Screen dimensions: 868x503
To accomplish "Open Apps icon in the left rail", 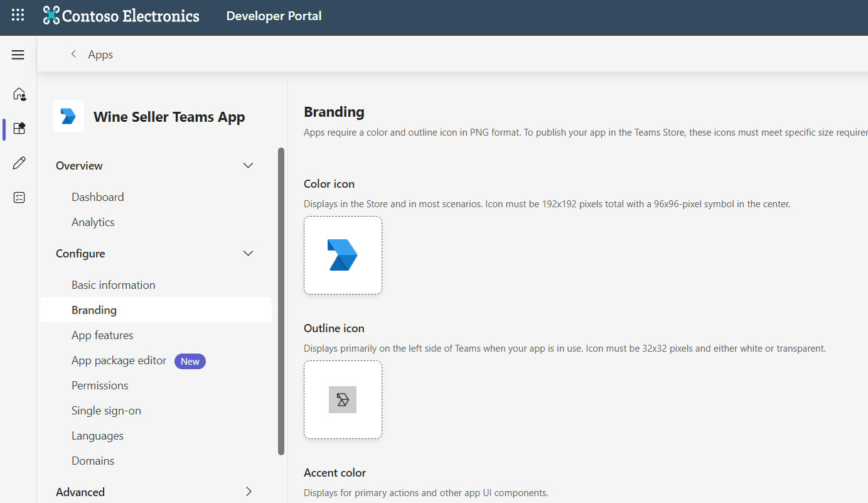I will pos(19,129).
